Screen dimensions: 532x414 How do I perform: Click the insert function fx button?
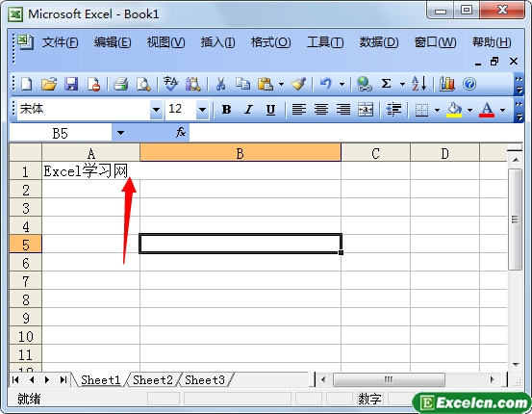pyautogui.click(x=181, y=133)
